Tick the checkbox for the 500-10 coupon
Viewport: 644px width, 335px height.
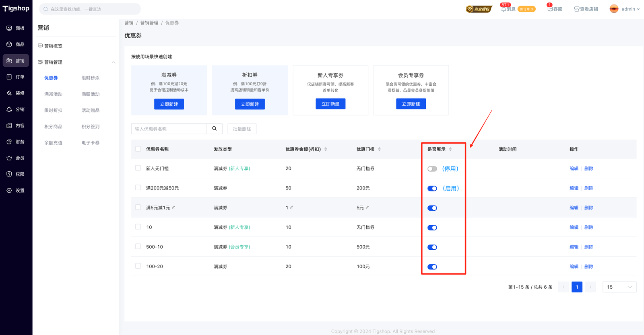[x=138, y=247]
